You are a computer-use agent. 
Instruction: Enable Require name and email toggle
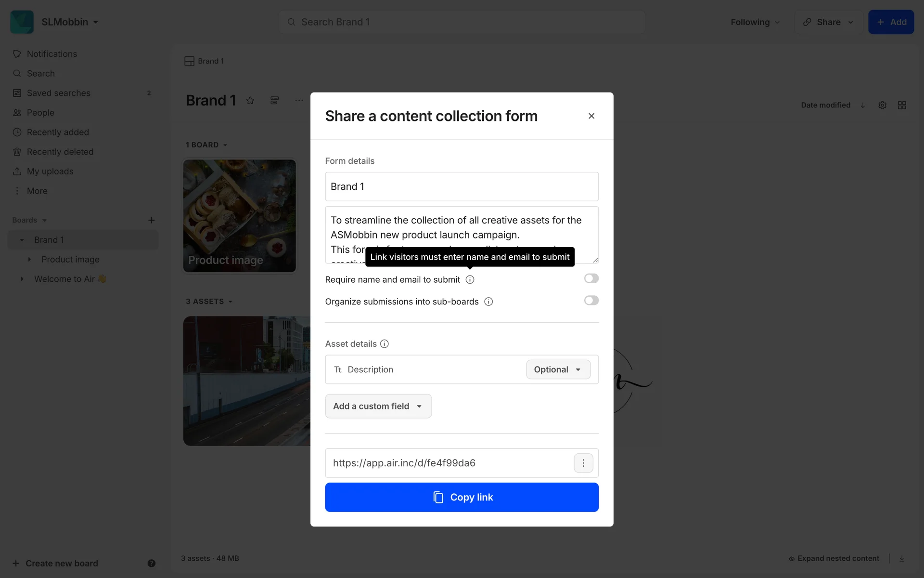pos(591,278)
